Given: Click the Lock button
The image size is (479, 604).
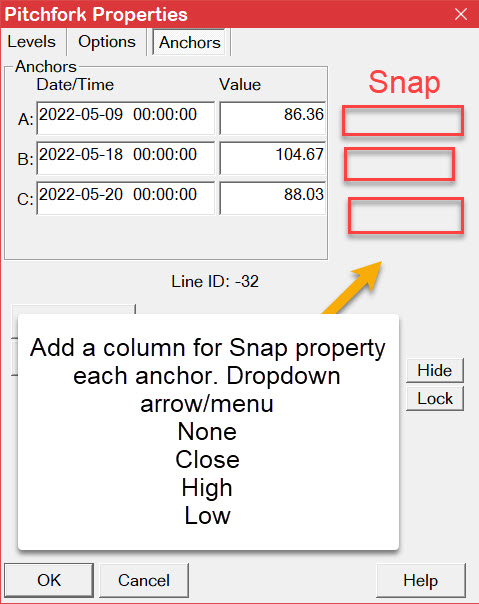Looking at the screenshot, I should (x=435, y=398).
